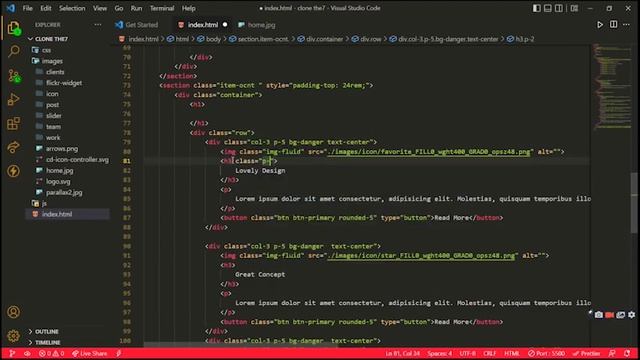Open logo.svg in explorer

point(58,181)
